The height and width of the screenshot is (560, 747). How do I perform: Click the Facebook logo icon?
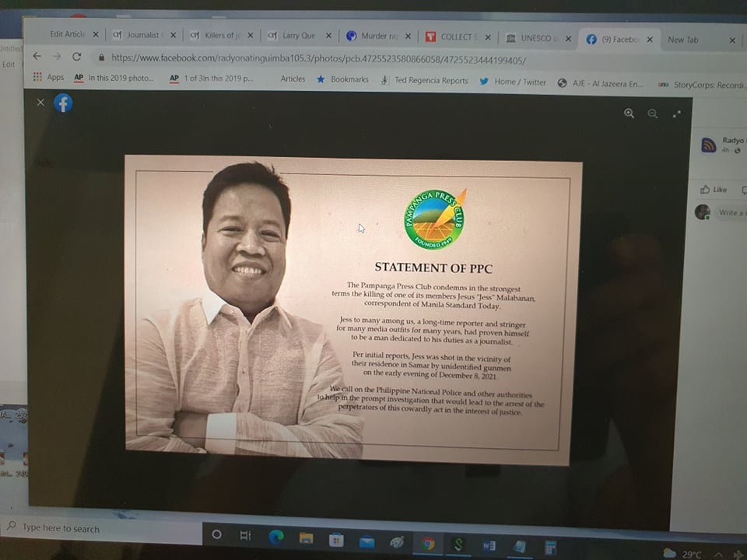[x=63, y=103]
